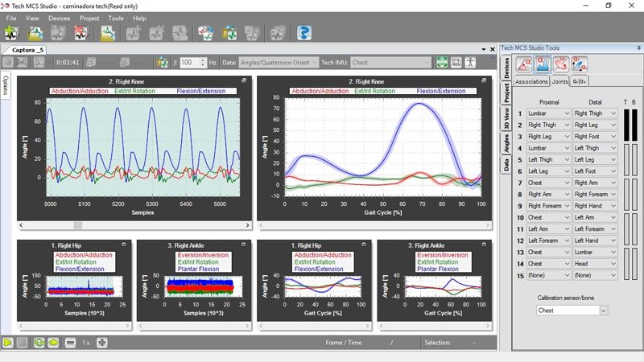Click the frequency value input field
This screenshot has width=644, height=362.
point(191,62)
